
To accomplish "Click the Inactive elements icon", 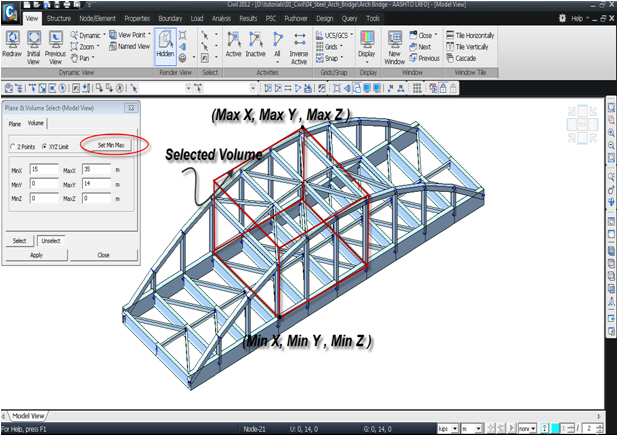I will 256,44.
